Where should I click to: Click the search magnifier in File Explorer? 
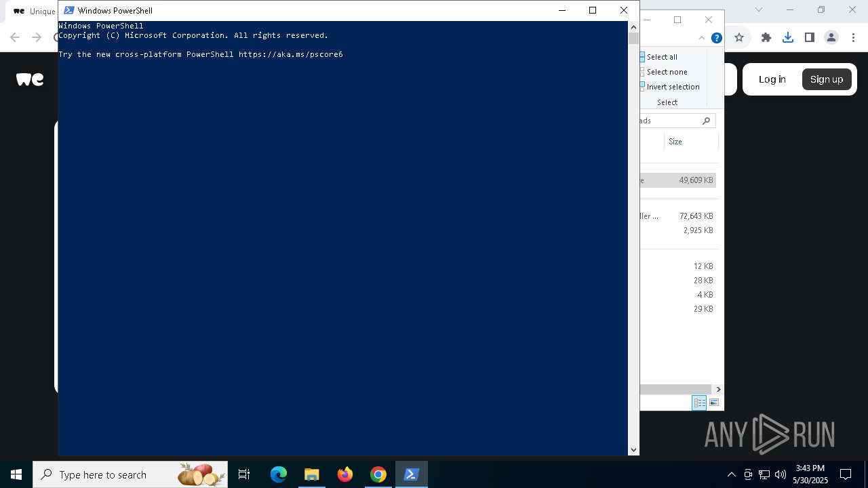(x=706, y=121)
